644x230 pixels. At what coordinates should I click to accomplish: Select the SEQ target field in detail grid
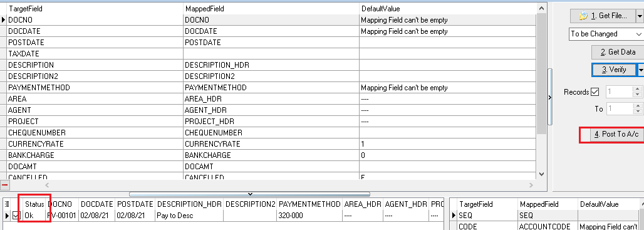pos(487,216)
